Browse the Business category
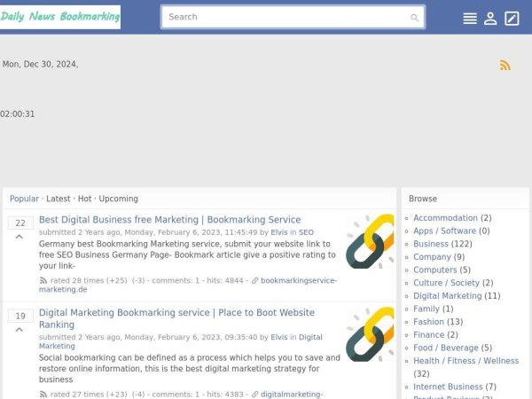Screen dimensions: 532x399 tap(431, 244)
